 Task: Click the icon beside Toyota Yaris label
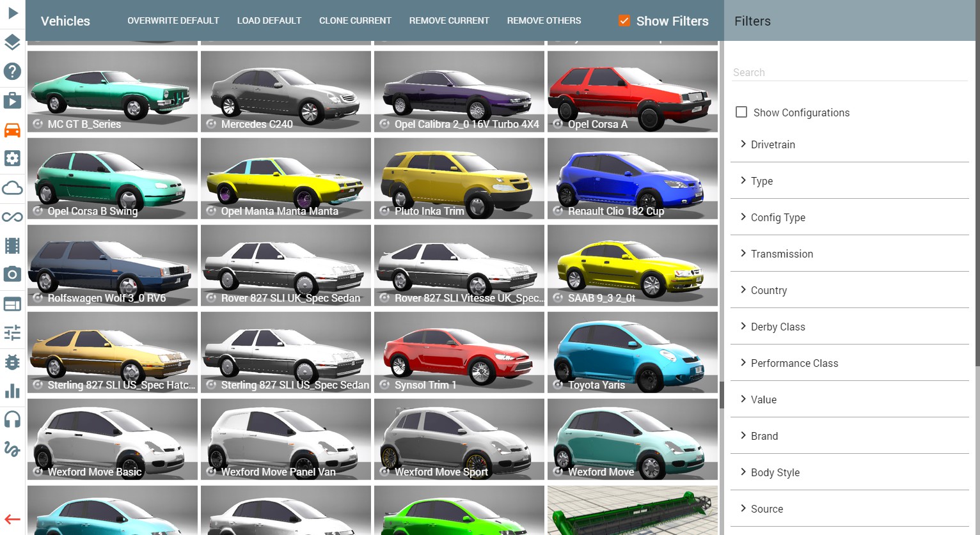click(558, 385)
